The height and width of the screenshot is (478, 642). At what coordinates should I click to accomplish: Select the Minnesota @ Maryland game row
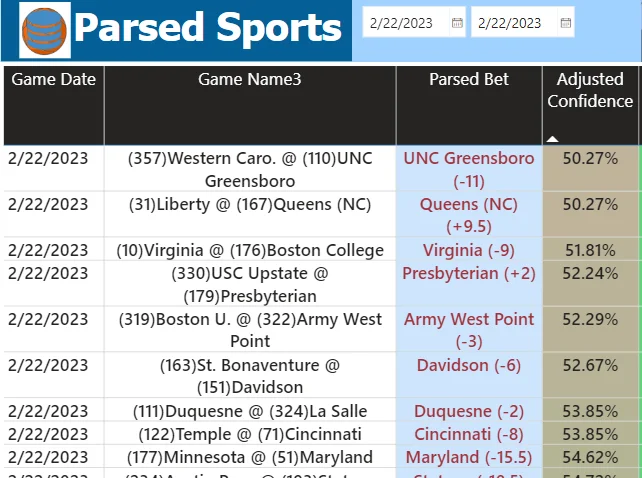(249, 457)
